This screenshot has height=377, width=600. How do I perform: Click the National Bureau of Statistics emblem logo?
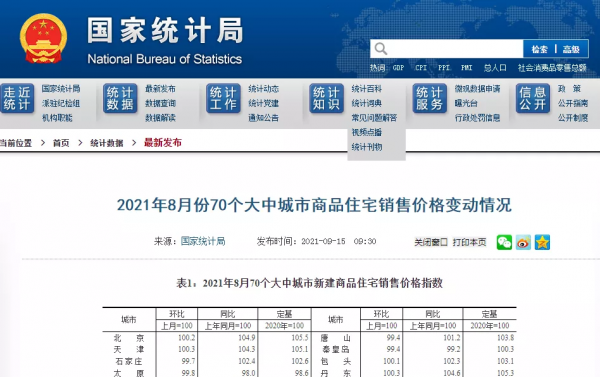[43, 39]
